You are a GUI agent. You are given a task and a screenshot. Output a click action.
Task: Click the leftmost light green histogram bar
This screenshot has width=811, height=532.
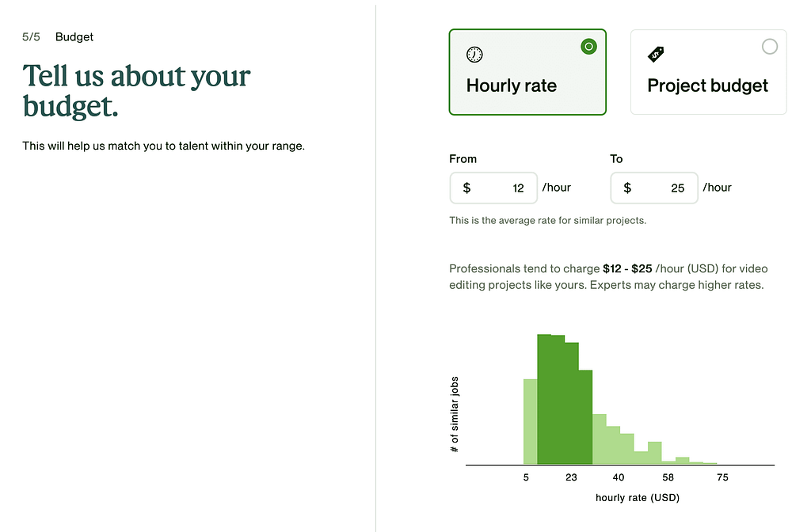pyautogui.click(x=530, y=421)
